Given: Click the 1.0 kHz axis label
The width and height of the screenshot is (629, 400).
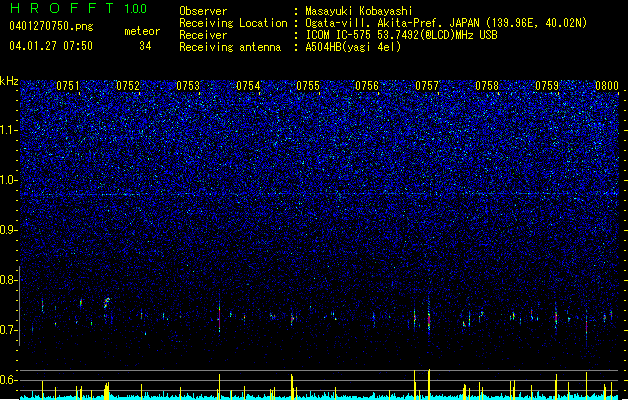Looking at the screenshot, I should coord(9,180).
